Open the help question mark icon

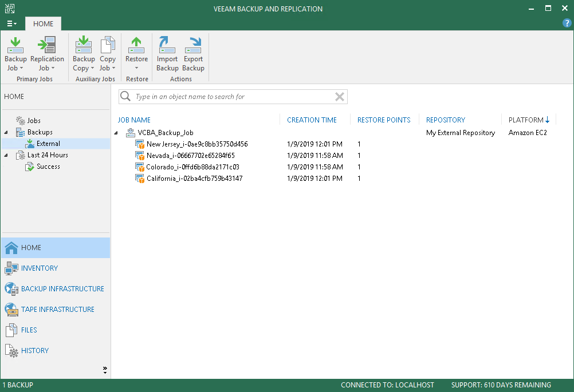[567, 23]
